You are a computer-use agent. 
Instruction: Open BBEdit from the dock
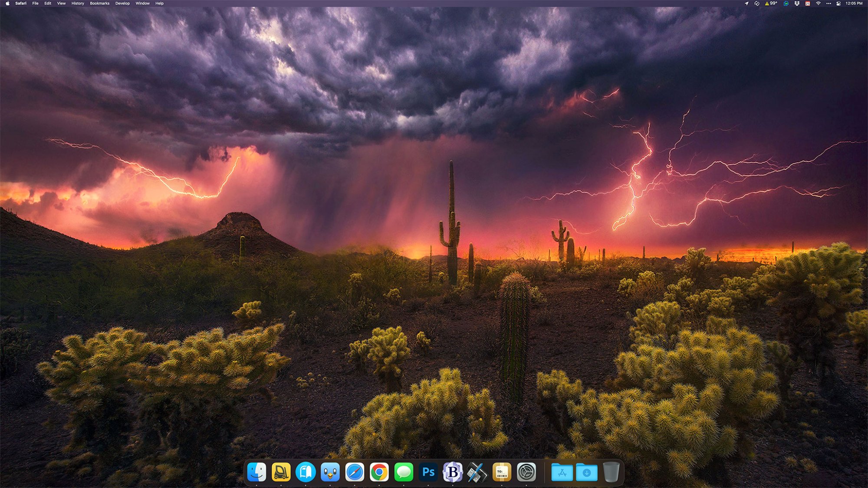pos(453,472)
